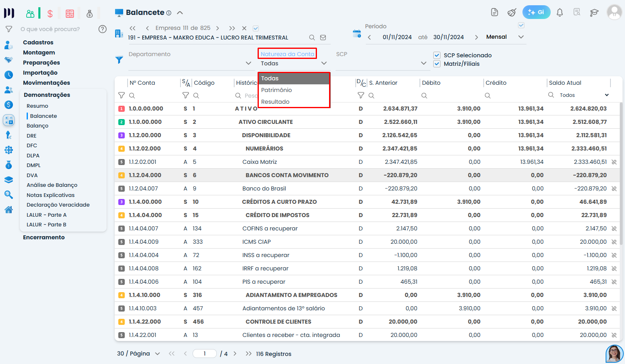Open the Mensal period type dropdown
Screen dimensions: 625x364
521,37
